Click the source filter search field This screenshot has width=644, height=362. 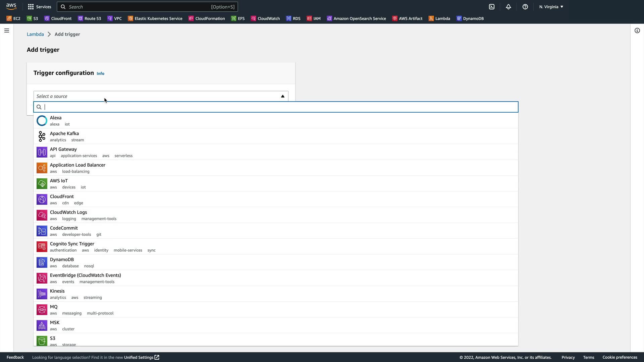275,107
